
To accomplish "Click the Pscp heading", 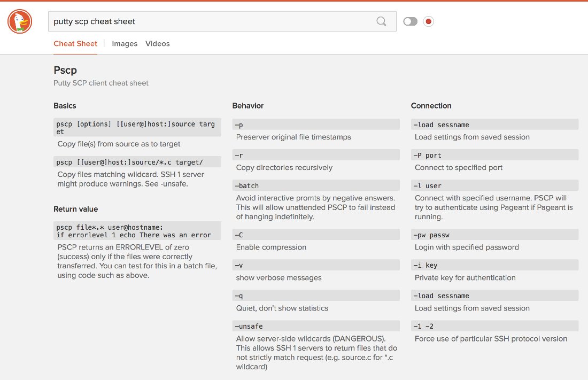I will [x=65, y=70].
